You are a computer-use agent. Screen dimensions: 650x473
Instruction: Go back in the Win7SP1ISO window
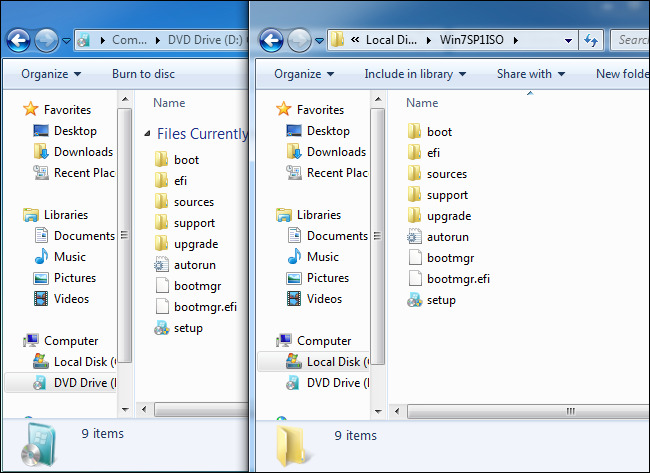click(271, 40)
